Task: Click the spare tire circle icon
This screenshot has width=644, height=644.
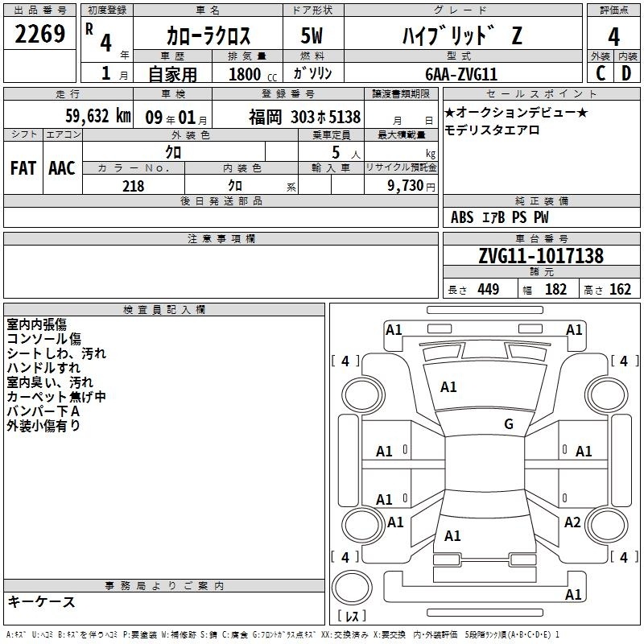Action: pos(352,588)
